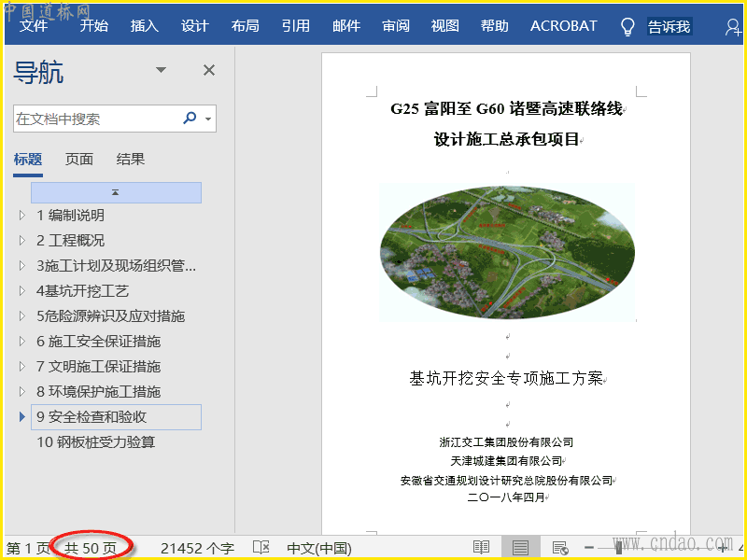
Task: Click the '共 50 页' page count
Action: coord(91,548)
